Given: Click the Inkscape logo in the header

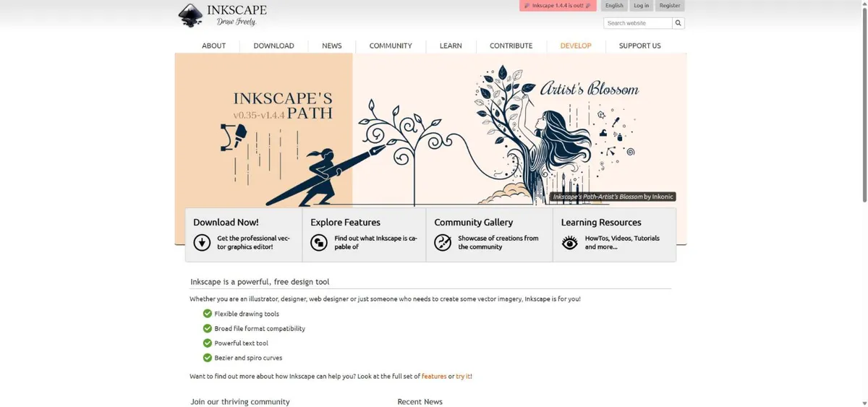Looking at the screenshot, I should tap(223, 15).
